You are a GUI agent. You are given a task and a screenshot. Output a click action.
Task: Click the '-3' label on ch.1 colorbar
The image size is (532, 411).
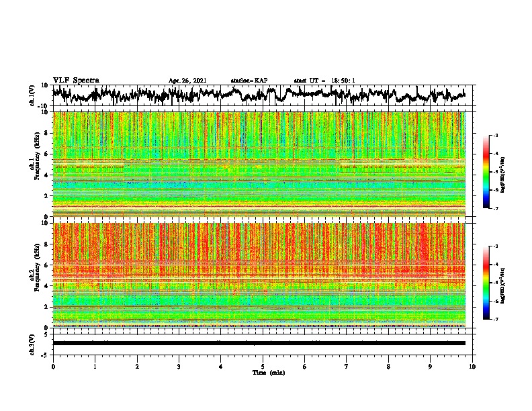tap(496, 135)
